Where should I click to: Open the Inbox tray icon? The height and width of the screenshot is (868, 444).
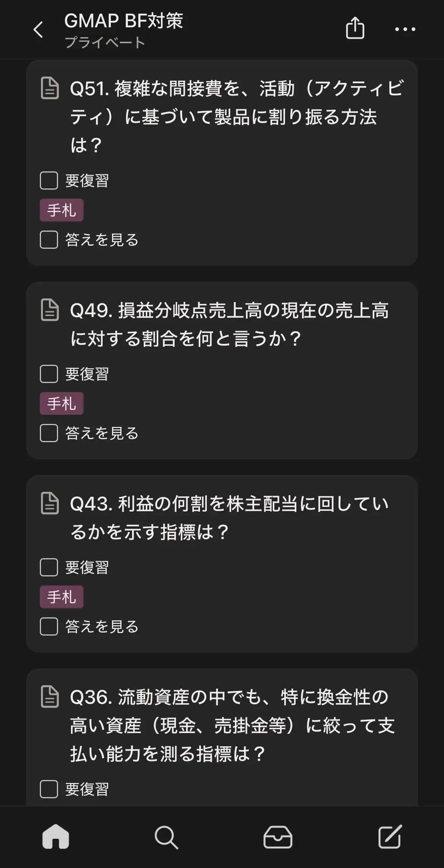point(277,837)
